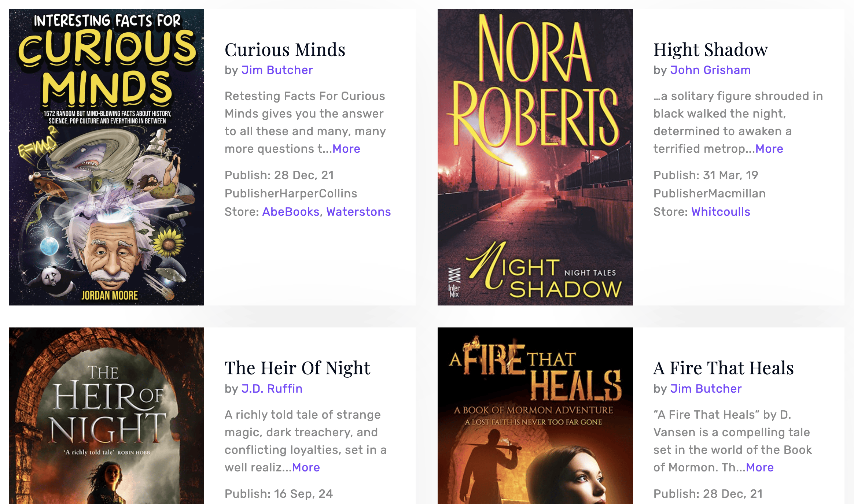This screenshot has height=504, width=854.
Task: Visit the Whitcoulls store link
Action: click(x=721, y=212)
